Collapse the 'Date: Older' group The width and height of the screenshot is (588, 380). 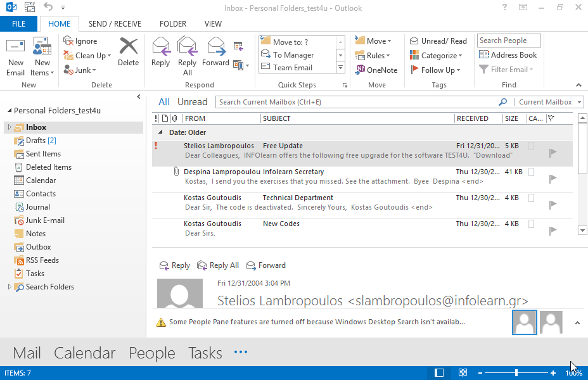point(160,132)
